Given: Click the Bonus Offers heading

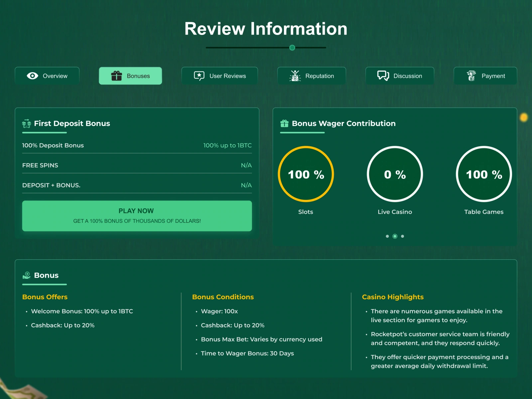Looking at the screenshot, I should click(45, 297).
